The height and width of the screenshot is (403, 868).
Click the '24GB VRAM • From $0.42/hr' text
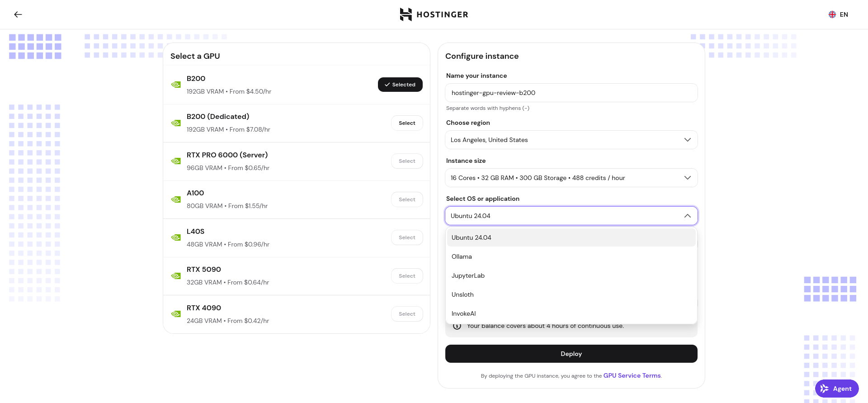(x=228, y=321)
